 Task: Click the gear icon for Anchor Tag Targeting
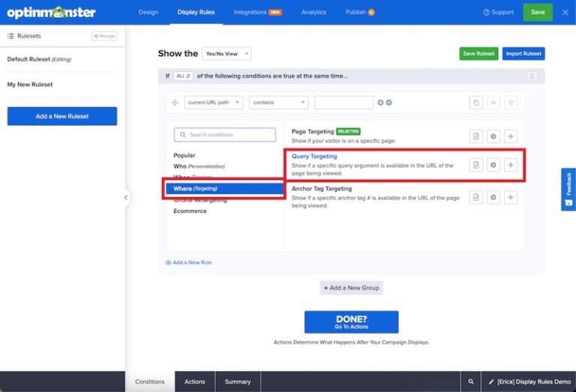(493, 197)
